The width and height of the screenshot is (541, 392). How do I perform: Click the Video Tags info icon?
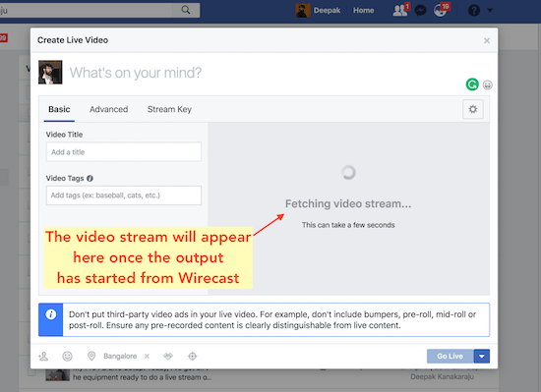pyautogui.click(x=90, y=179)
